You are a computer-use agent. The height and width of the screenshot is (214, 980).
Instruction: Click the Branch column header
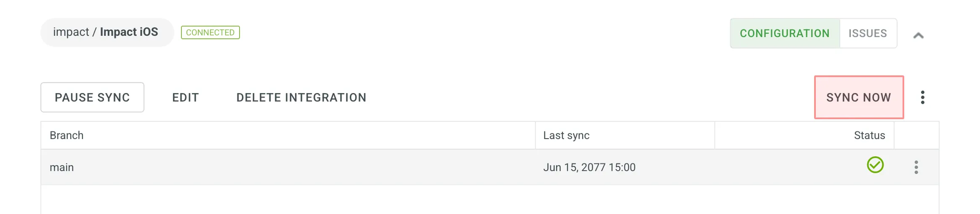(x=67, y=135)
